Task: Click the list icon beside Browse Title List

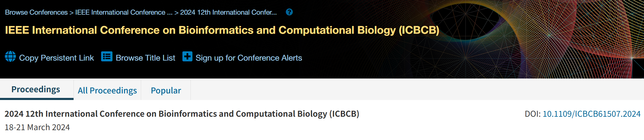Action: tap(107, 56)
